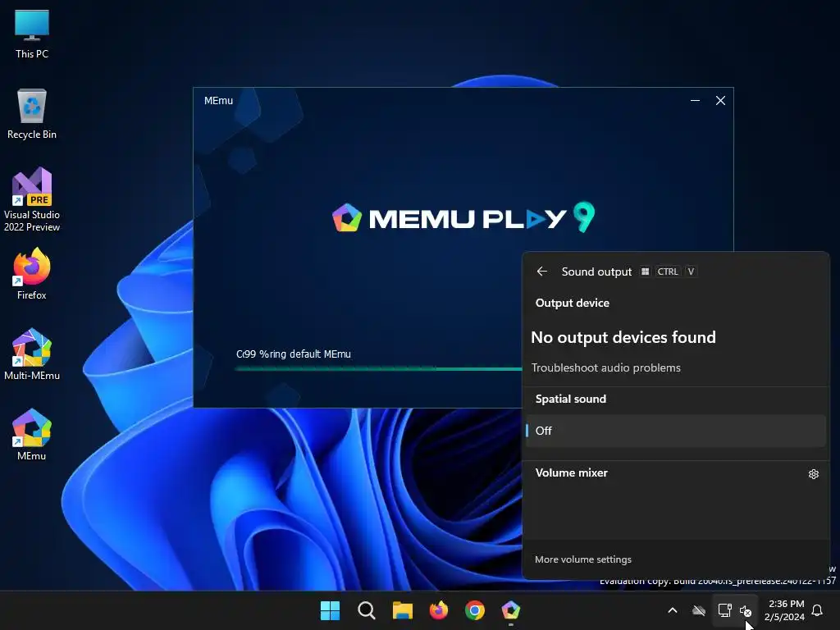Image resolution: width=840 pixels, height=630 pixels.
Task: Click the MEmu Play 9 logo
Action: tap(463, 217)
